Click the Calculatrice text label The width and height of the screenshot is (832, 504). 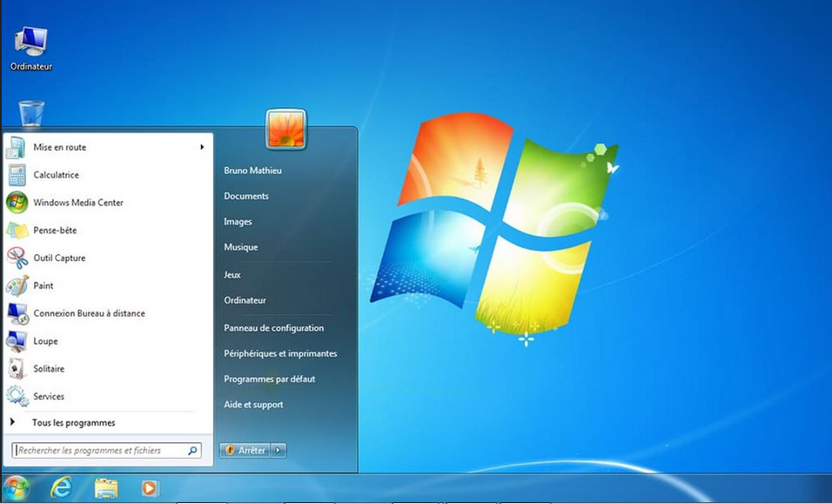[56, 175]
